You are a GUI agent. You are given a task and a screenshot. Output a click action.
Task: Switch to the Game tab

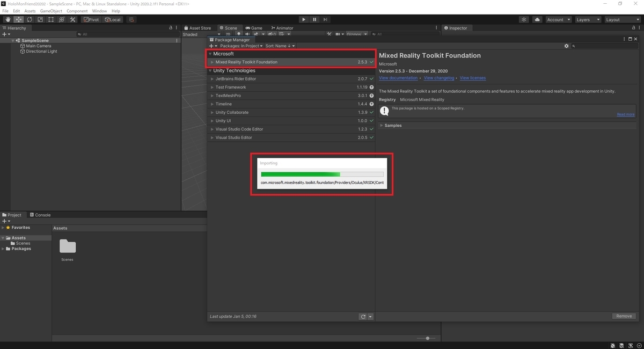click(x=254, y=28)
